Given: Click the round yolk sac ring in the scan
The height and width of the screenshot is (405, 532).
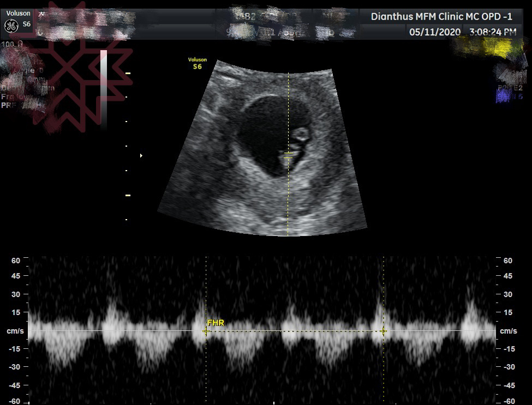Looking at the screenshot, I should point(300,134).
